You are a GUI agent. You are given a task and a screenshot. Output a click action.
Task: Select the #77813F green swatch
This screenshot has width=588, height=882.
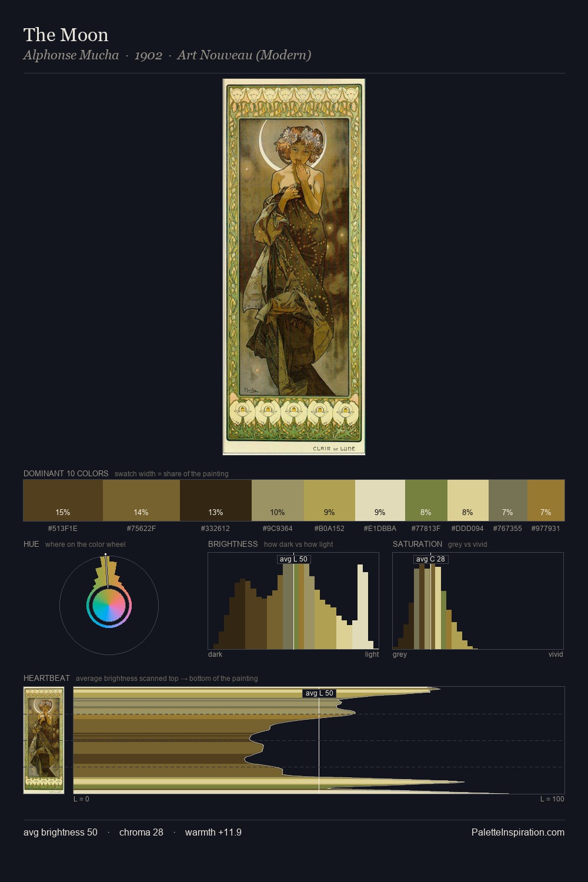tap(426, 500)
